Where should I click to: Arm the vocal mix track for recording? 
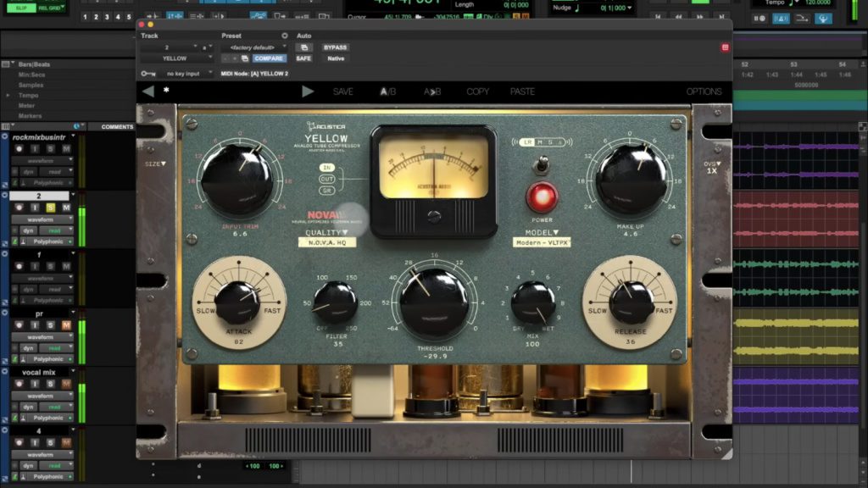[19, 383]
